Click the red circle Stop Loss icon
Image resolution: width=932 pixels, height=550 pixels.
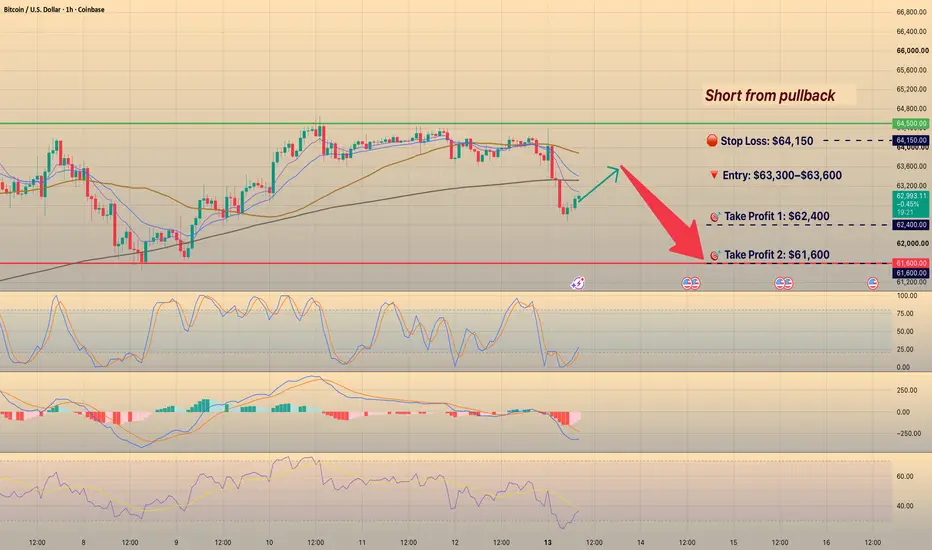(711, 141)
